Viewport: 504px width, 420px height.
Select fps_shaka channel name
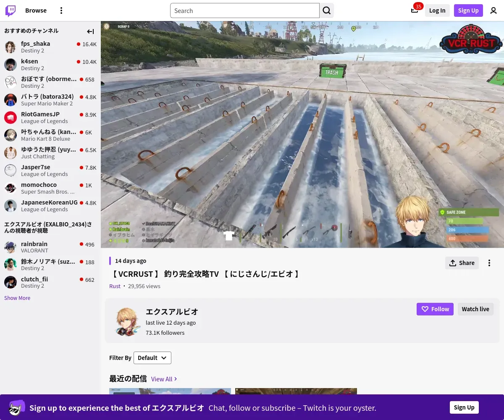35,44
